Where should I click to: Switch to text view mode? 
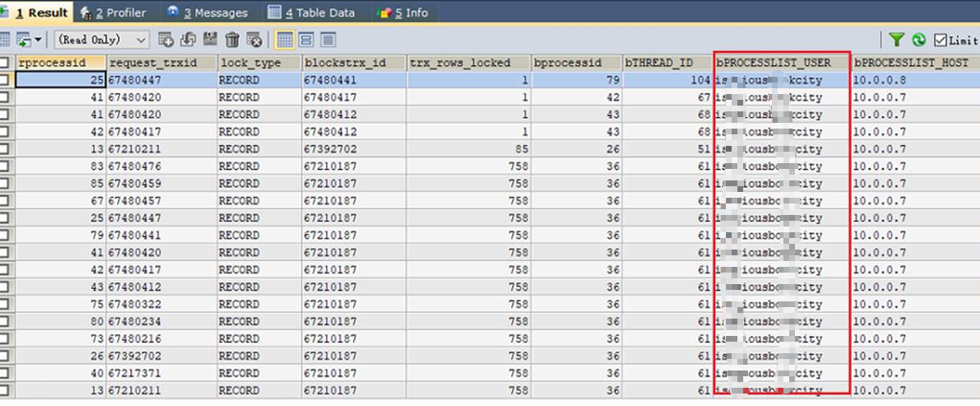click(328, 39)
